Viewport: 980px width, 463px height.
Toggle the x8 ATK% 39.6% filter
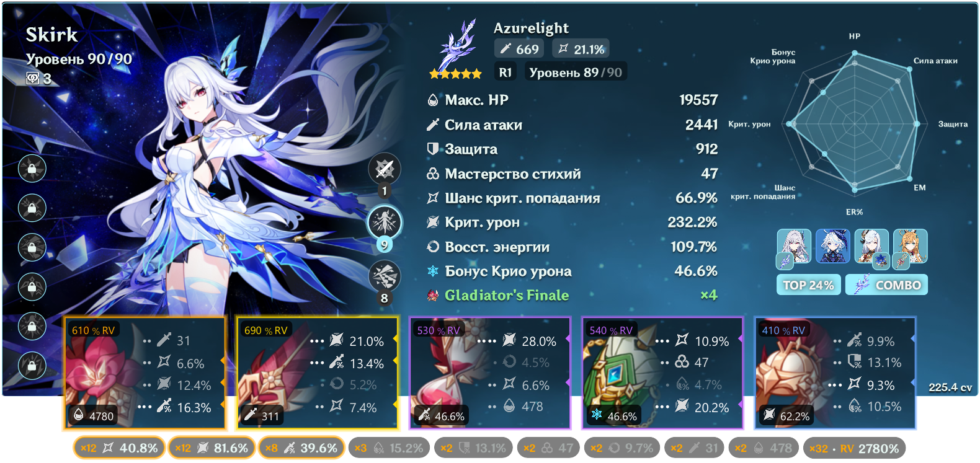point(301,448)
